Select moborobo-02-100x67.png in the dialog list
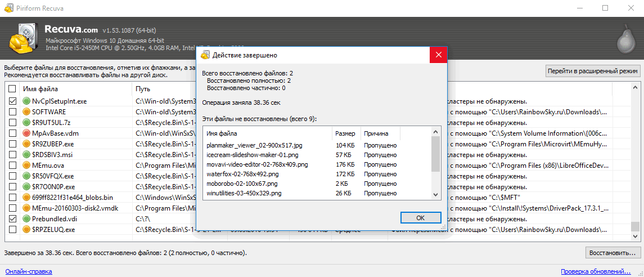The image size is (644, 277). (242, 184)
